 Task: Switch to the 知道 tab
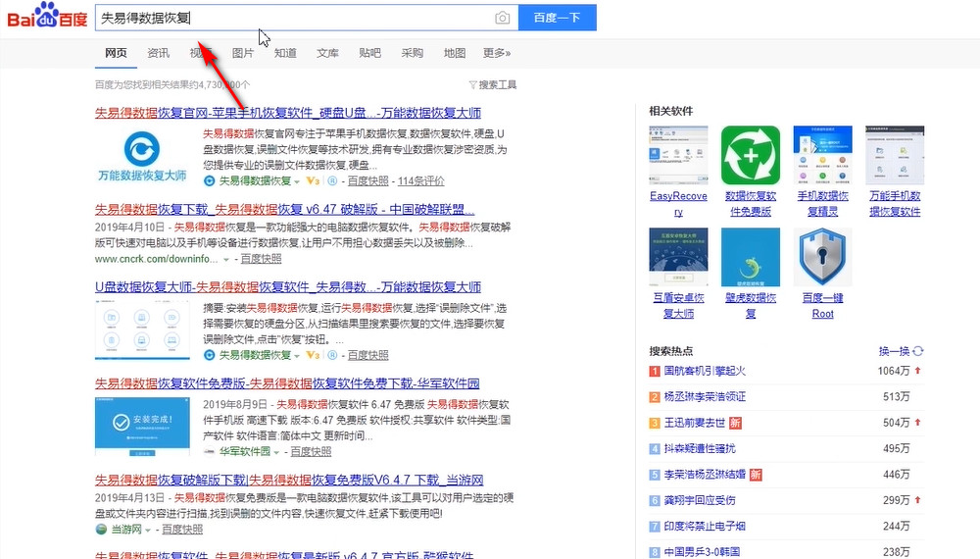[x=285, y=53]
